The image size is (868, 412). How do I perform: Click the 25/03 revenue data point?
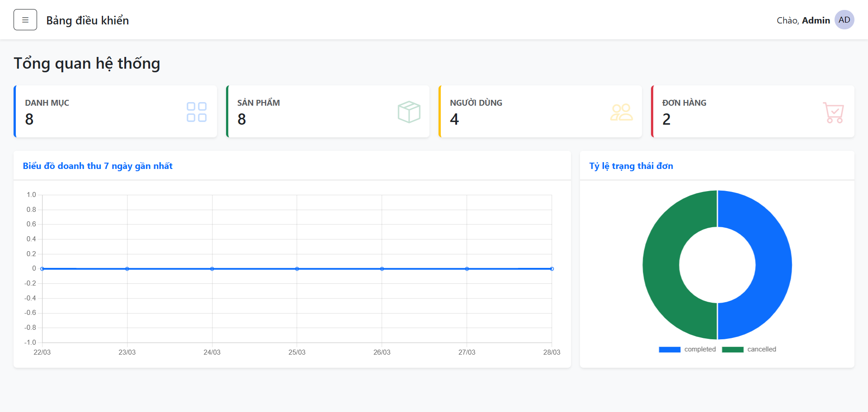(x=297, y=269)
